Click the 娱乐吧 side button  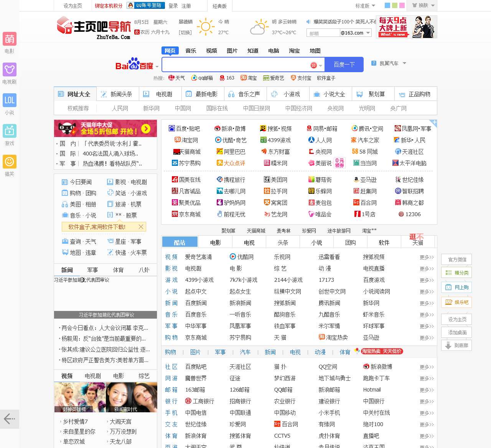point(456,302)
